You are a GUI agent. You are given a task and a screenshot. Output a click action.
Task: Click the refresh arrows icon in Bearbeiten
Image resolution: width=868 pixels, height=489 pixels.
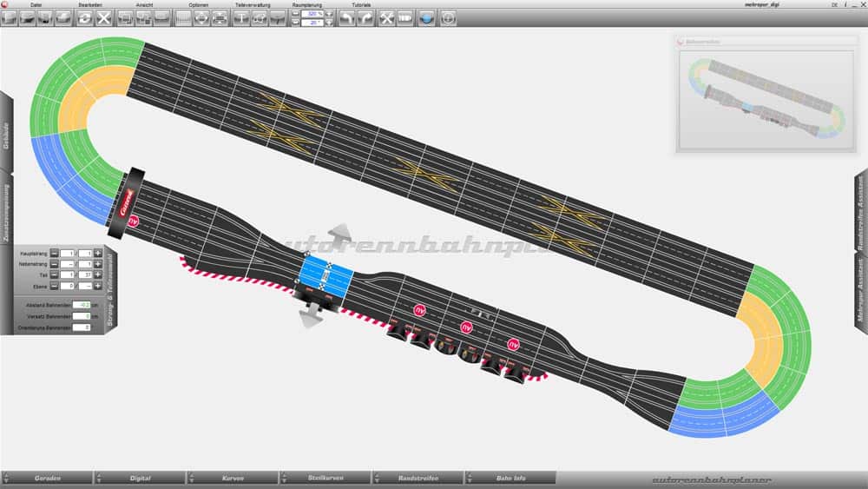[85, 17]
